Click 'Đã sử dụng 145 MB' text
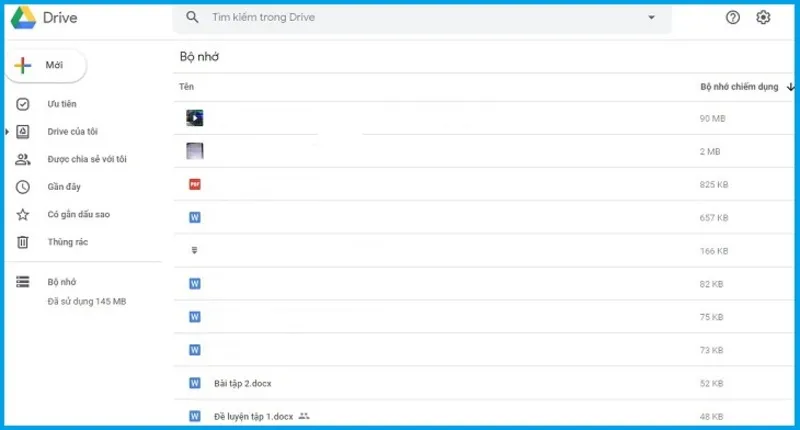This screenshot has width=800, height=430. [x=87, y=301]
